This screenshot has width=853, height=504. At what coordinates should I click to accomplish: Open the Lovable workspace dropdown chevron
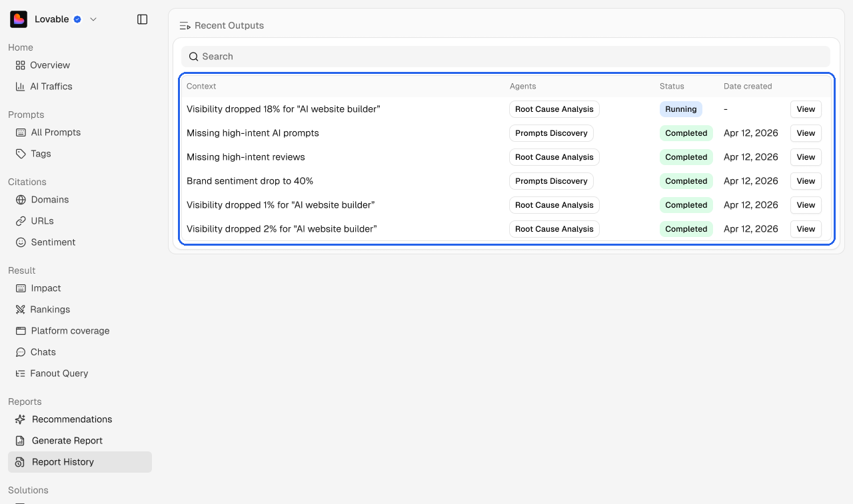(93, 19)
